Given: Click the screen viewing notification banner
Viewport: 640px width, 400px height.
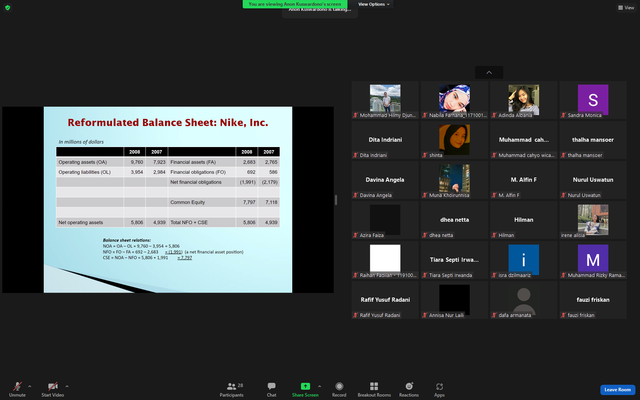Looking at the screenshot, I should click(295, 4).
